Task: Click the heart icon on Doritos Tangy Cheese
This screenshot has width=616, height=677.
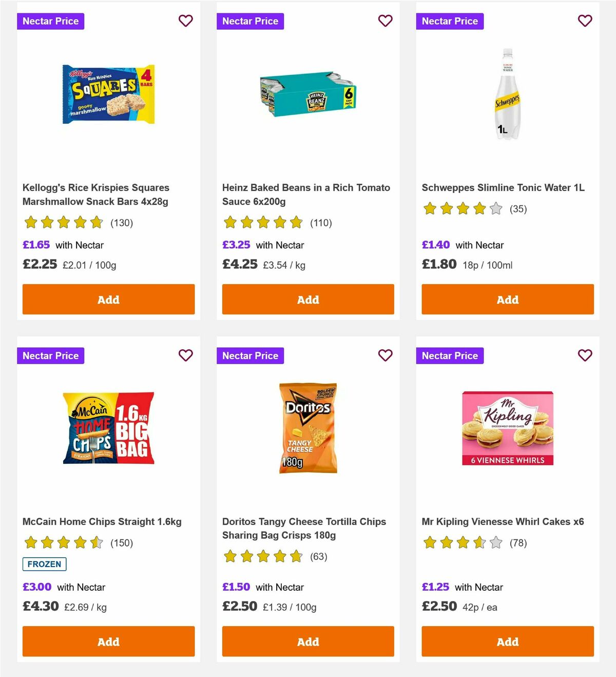Action: click(x=385, y=355)
